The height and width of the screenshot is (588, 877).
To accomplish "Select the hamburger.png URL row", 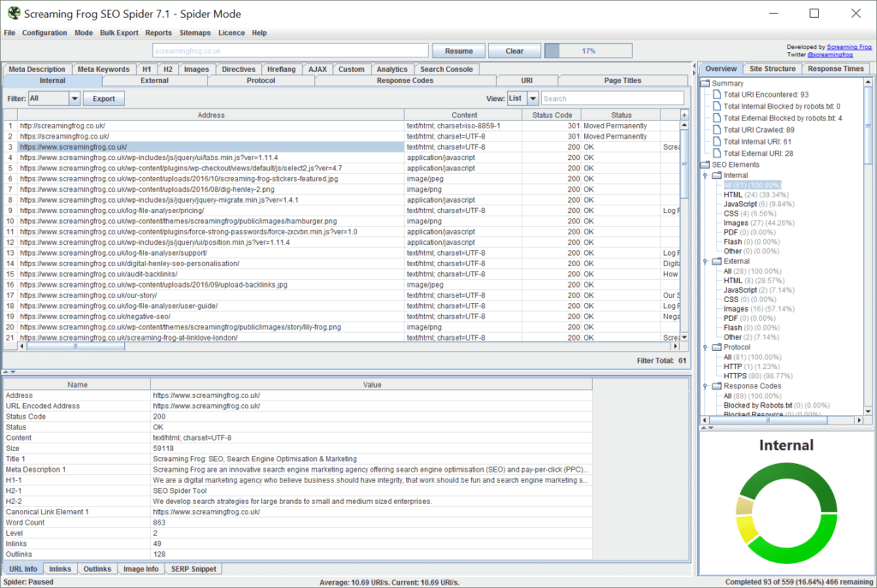I will pos(342,221).
